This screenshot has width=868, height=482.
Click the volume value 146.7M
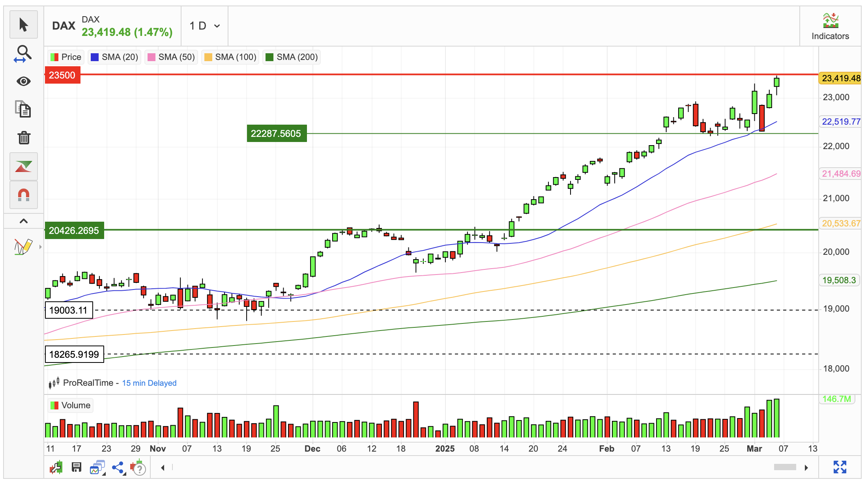[x=837, y=399]
